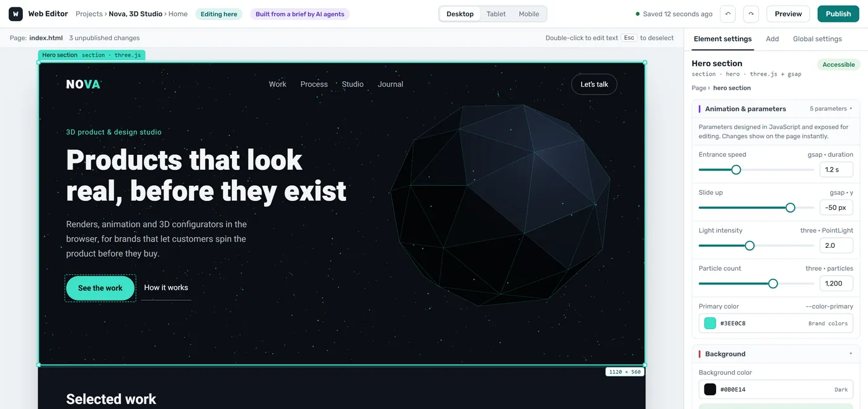Click the Particle count 1,200 field

pyautogui.click(x=836, y=283)
